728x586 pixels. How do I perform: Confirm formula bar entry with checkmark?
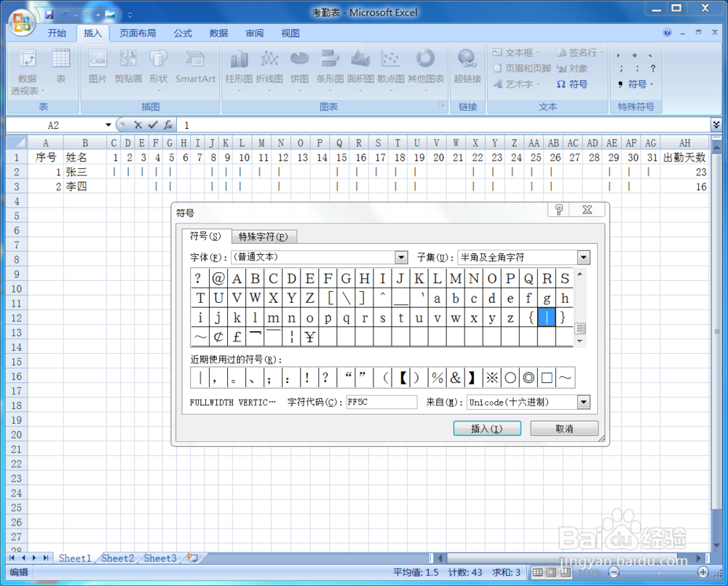click(152, 125)
